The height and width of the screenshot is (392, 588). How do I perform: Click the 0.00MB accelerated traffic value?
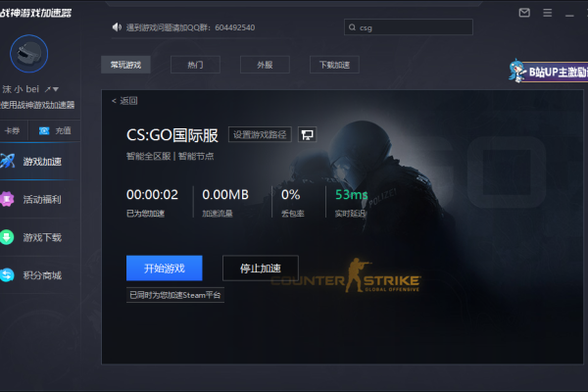225,194
